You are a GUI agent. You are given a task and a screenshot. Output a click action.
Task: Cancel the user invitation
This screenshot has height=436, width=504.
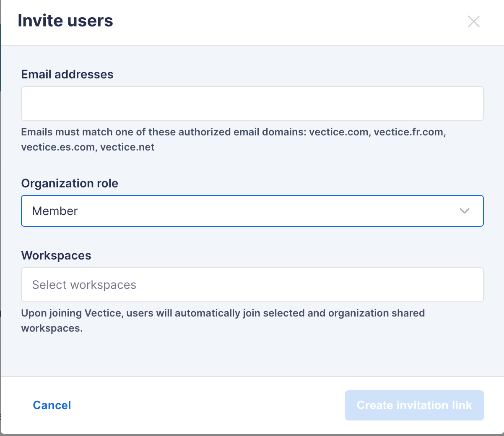(52, 405)
